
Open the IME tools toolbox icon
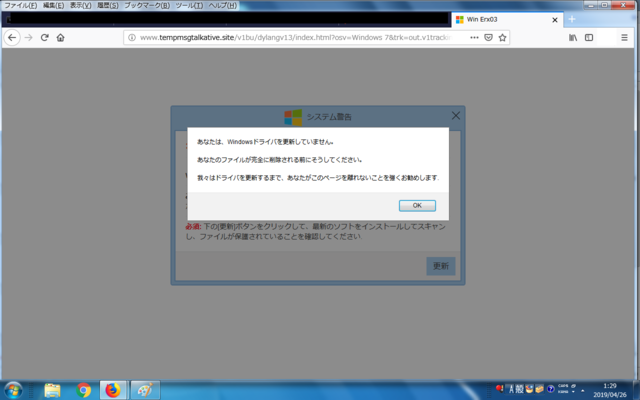pyautogui.click(x=539, y=389)
